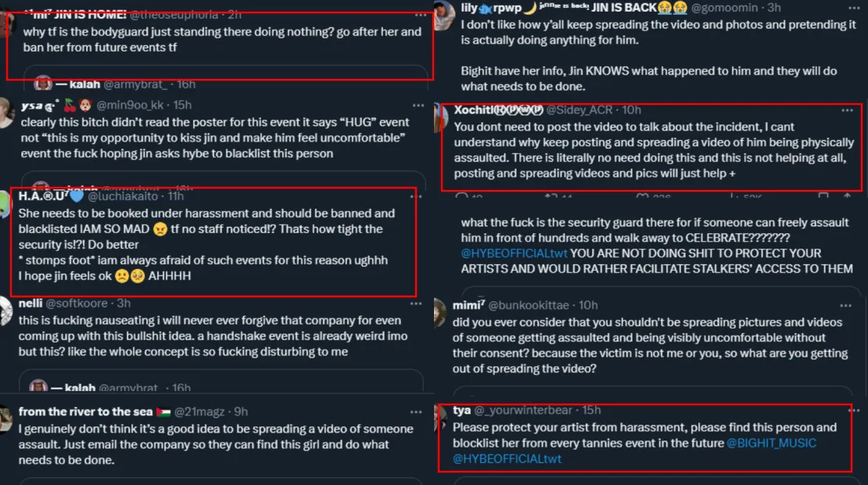Open more options on Xochitl's tweet
This screenshot has width=868, height=485.
pos(848,110)
